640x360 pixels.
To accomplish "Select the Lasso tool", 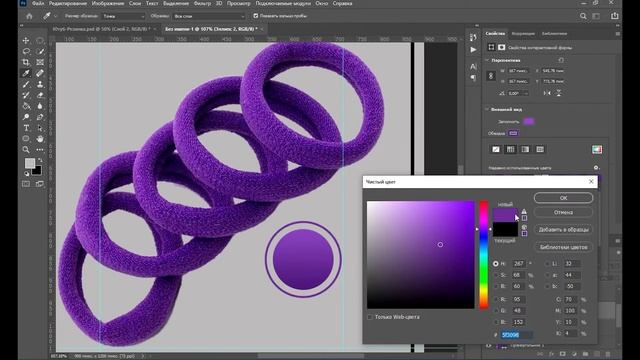I will (26, 51).
